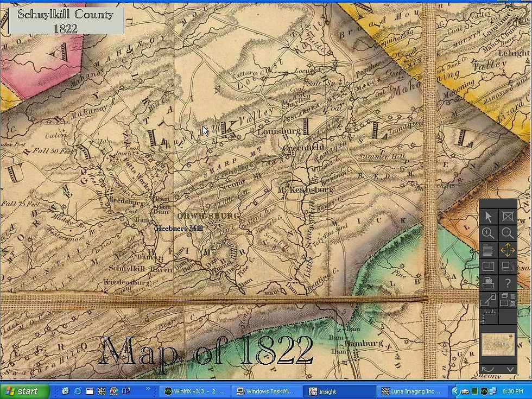The image size is (532, 399).
Task: Click the Show Desktop quick launch icon
Action: (90, 391)
